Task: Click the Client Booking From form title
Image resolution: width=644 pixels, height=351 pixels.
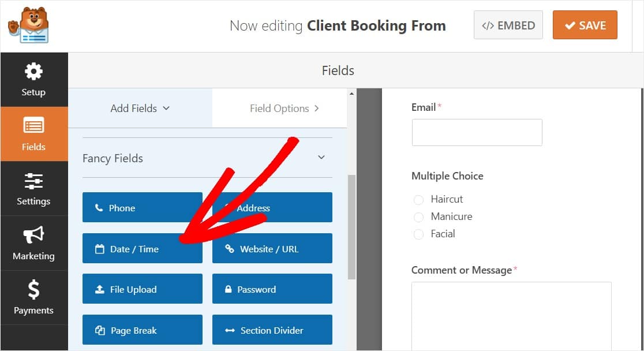Action: point(376,25)
